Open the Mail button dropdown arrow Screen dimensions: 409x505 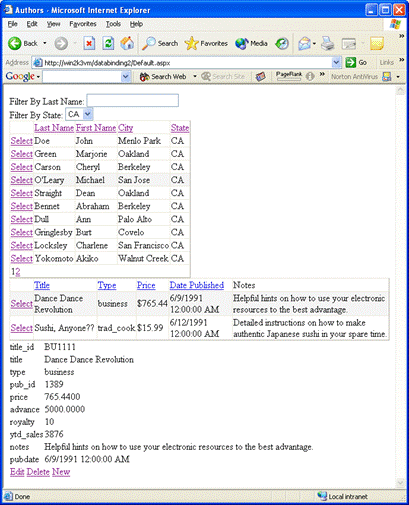[314, 43]
